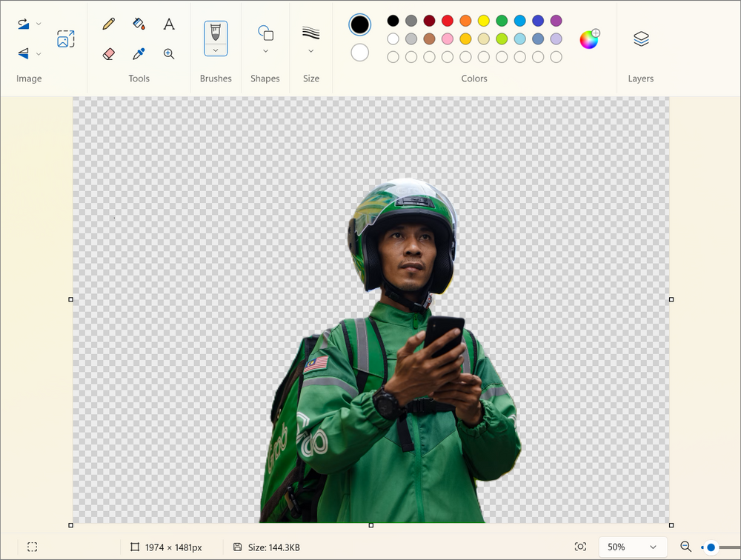The width and height of the screenshot is (741, 560).
Task: Flip the image using the flip icon
Action: point(22,53)
